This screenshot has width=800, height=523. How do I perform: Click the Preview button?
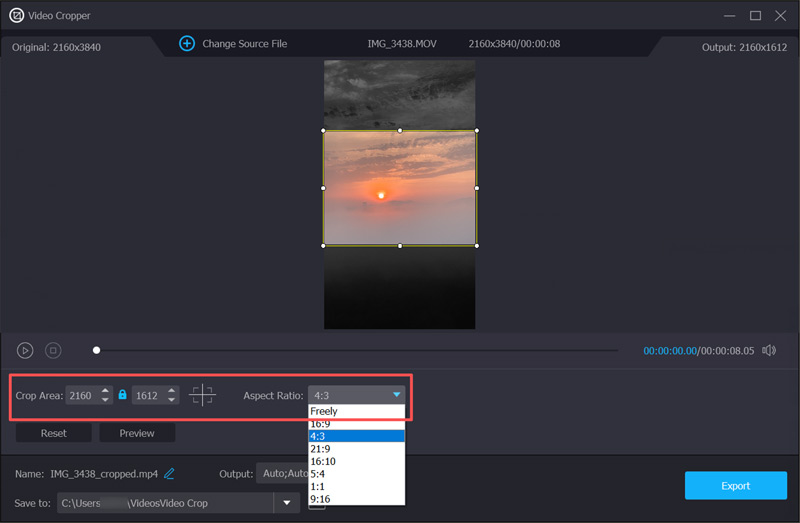click(137, 433)
